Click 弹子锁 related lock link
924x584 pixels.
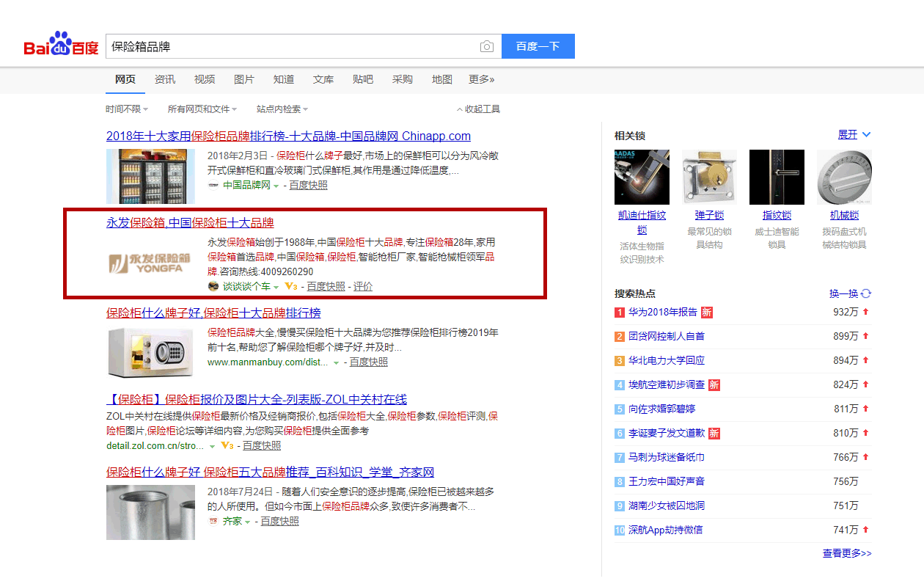(x=709, y=215)
